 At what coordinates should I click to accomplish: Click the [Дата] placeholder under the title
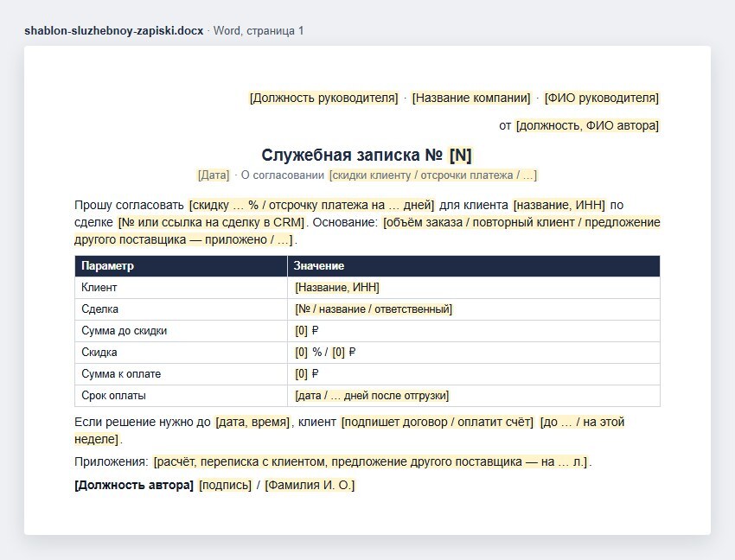click(214, 175)
